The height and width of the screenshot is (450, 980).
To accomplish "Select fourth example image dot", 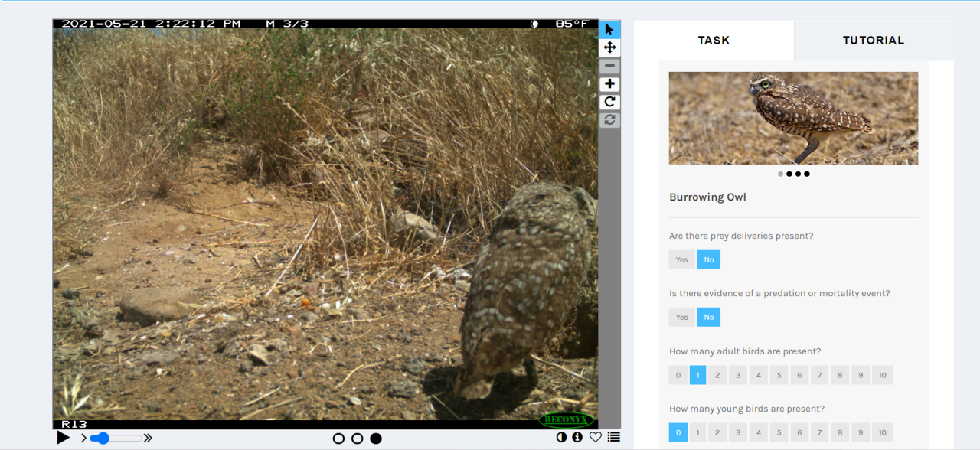I will pyautogui.click(x=807, y=174).
